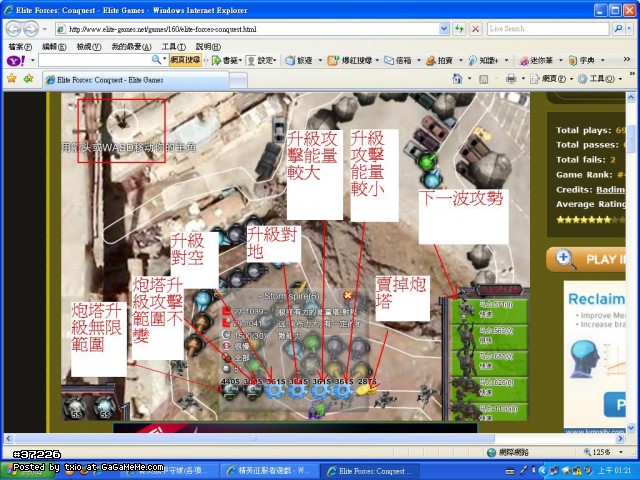Select the second 5$ skill icon
The width and height of the screenshot is (640, 480).
tap(104, 407)
